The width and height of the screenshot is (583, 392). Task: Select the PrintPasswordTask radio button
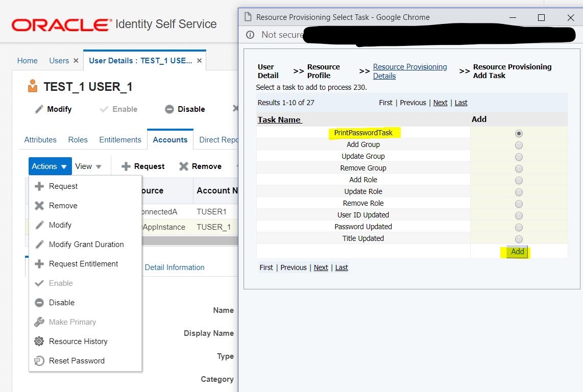519,133
